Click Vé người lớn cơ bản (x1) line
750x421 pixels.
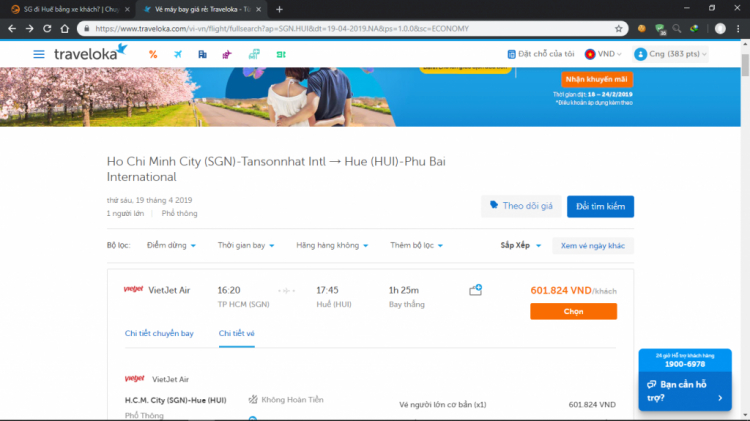[443, 405]
